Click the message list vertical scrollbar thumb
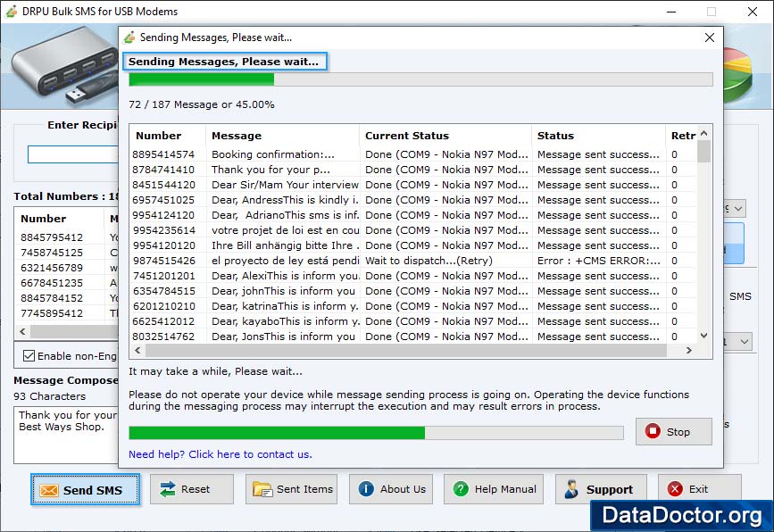The image size is (774, 532). [x=703, y=152]
